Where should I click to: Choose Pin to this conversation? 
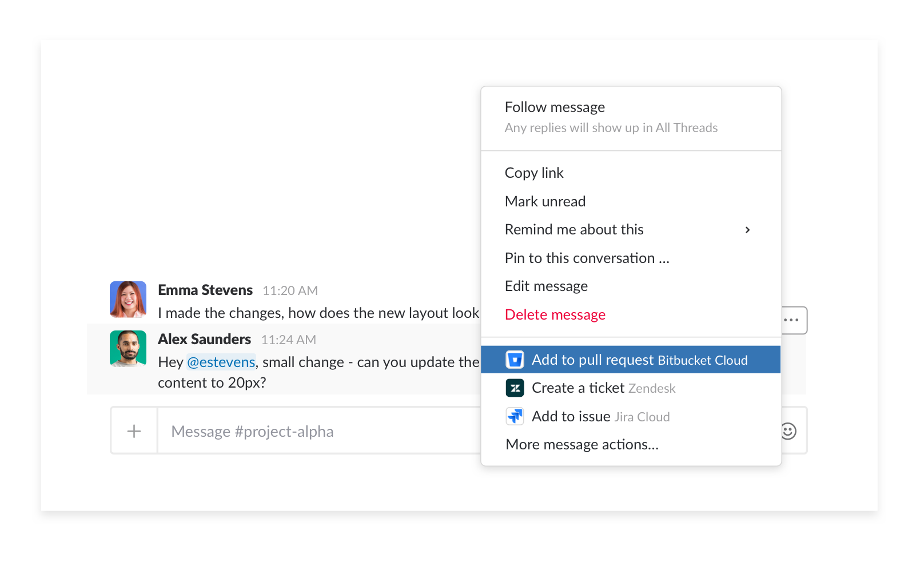(x=631, y=258)
